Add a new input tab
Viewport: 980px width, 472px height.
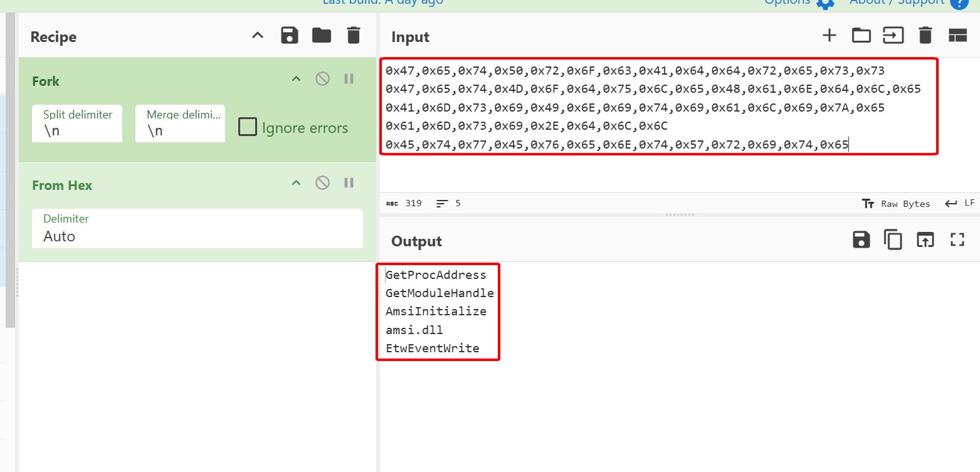tap(830, 35)
